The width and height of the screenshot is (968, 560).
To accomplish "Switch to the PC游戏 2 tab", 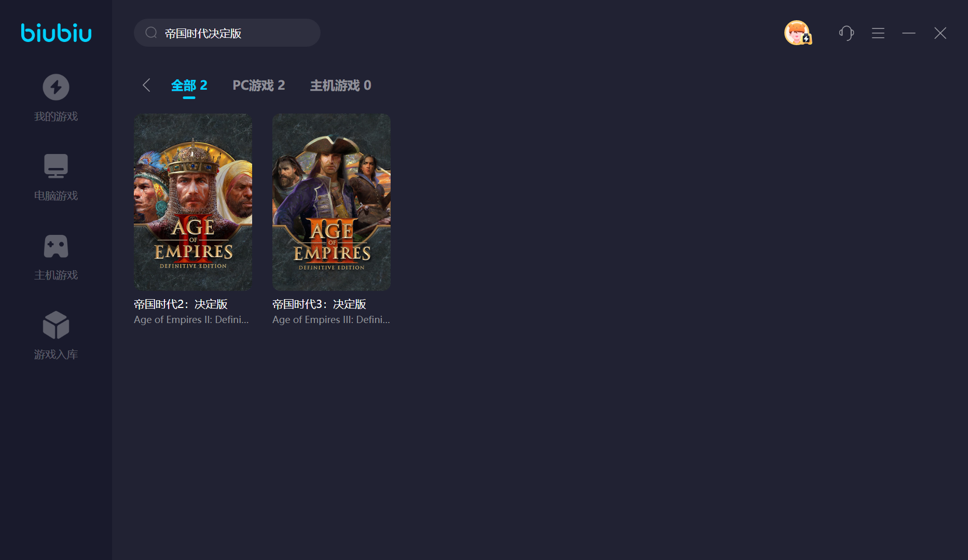I will (x=259, y=86).
